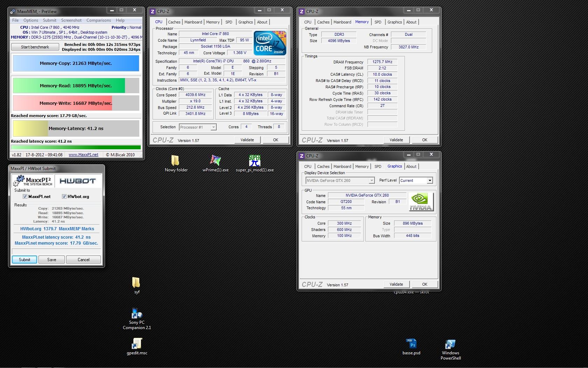Click the DRAM Frequency value 1275.7 MHz
The height and width of the screenshot is (368, 588).
(382, 62)
